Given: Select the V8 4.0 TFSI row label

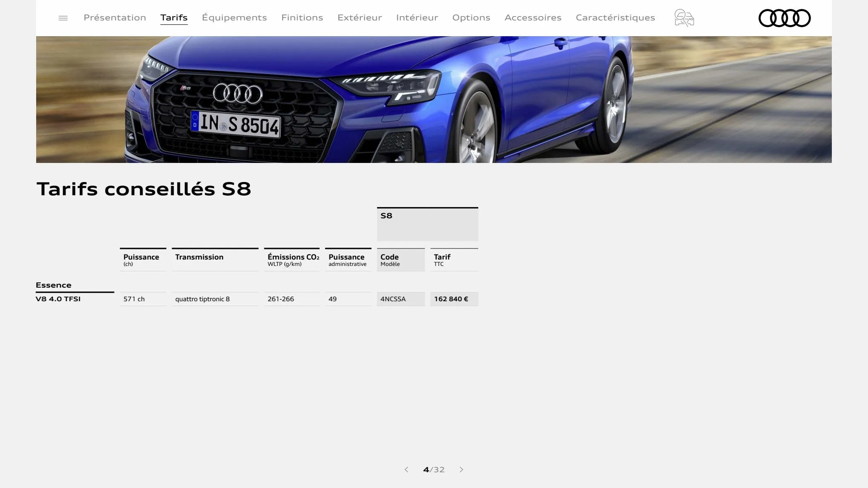Looking at the screenshot, I should pos(58,299).
